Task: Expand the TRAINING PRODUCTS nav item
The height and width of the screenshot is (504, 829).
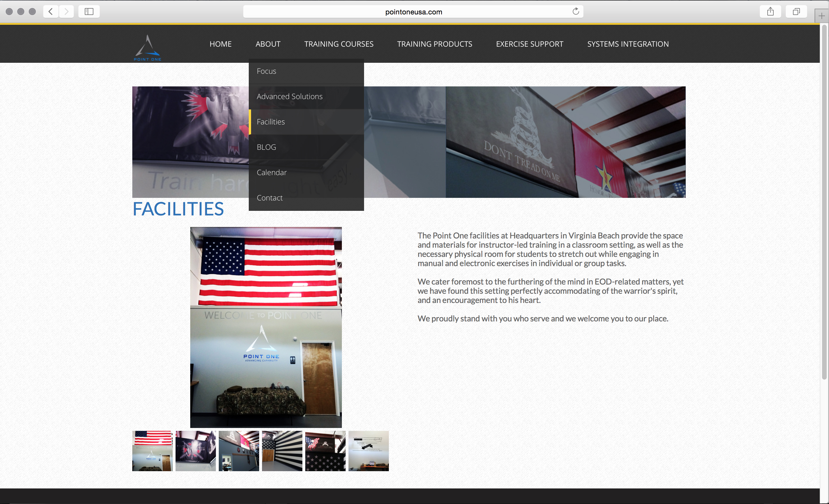Action: (x=434, y=44)
